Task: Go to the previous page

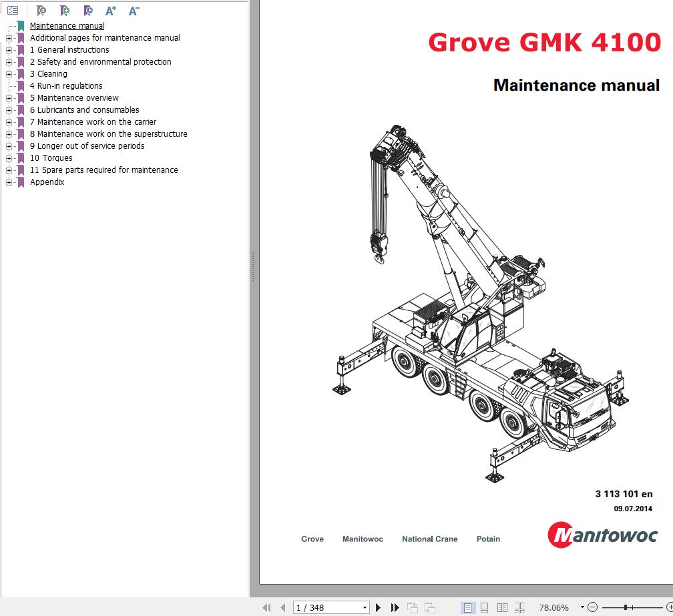Action: (x=282, y=607)
